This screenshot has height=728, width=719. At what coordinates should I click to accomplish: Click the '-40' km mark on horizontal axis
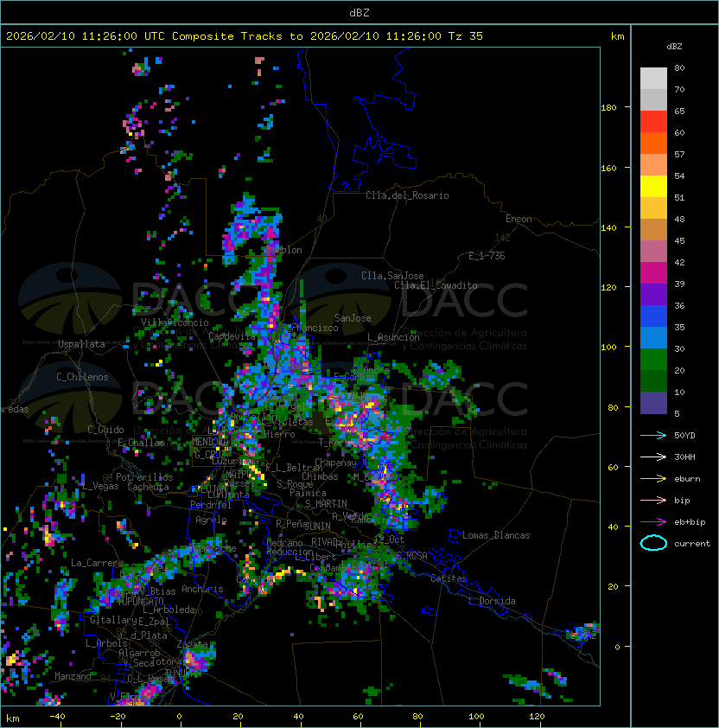(57, 717)
